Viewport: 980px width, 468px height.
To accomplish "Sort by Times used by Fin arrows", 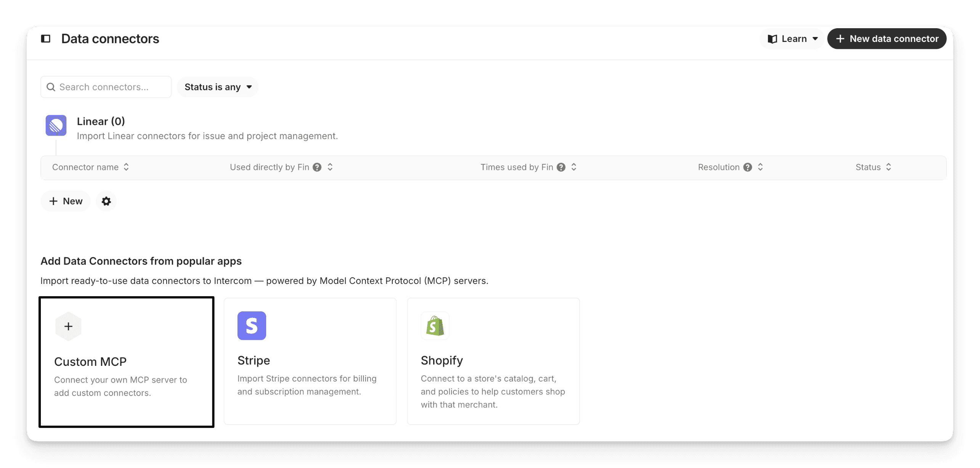I will pos(574,167).
